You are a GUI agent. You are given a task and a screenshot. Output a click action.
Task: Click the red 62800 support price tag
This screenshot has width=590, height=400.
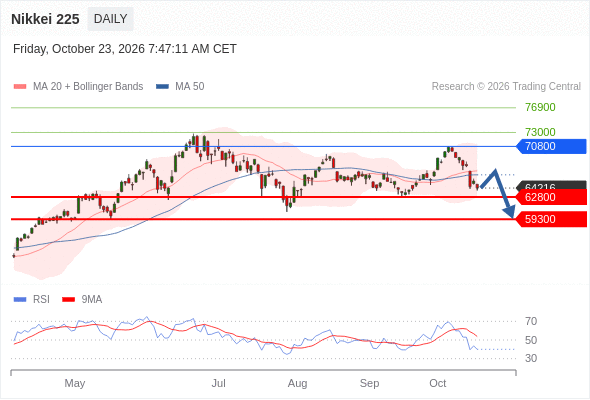click(x=551, y=197)
